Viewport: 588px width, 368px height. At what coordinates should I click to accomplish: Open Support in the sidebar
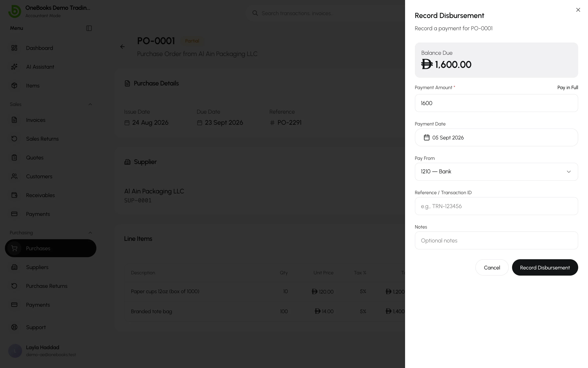(x=51, y=327)
